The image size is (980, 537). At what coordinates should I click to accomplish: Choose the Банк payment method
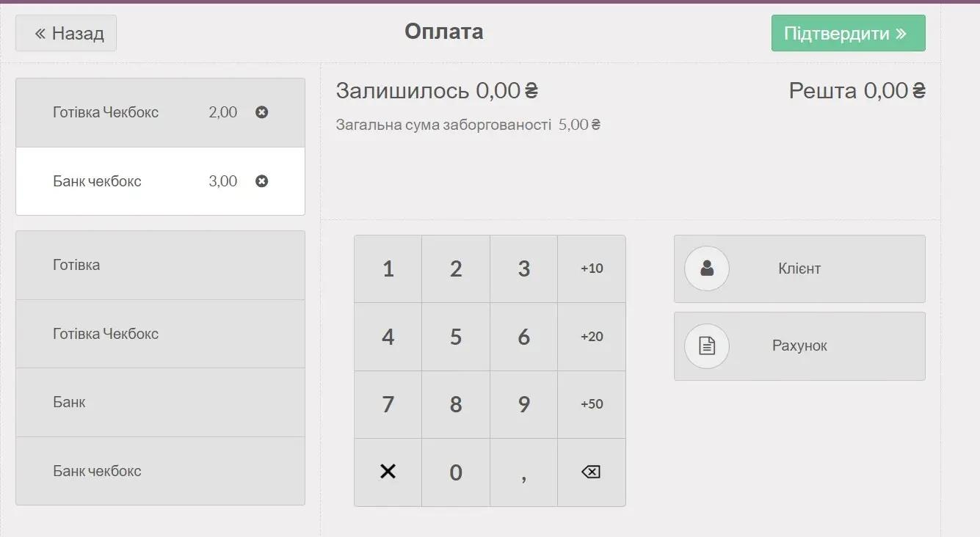pyautogui.click(x=160, y=402)
